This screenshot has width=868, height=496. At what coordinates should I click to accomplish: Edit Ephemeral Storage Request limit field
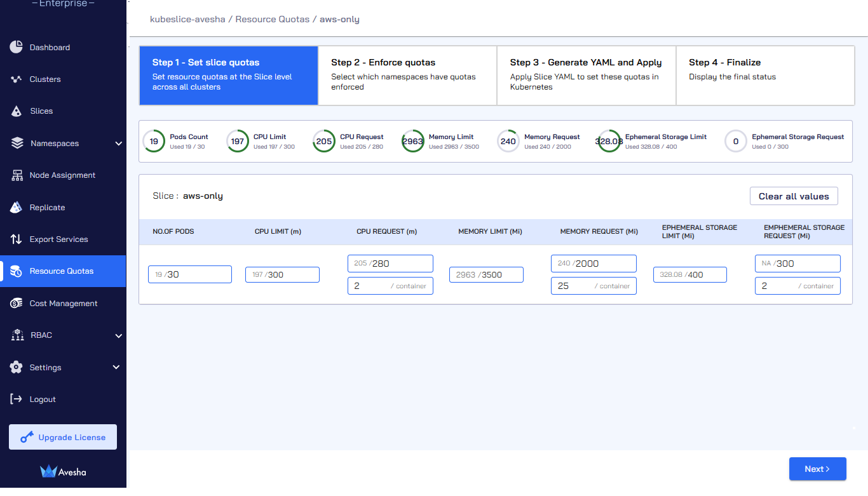tap(797, 264)
